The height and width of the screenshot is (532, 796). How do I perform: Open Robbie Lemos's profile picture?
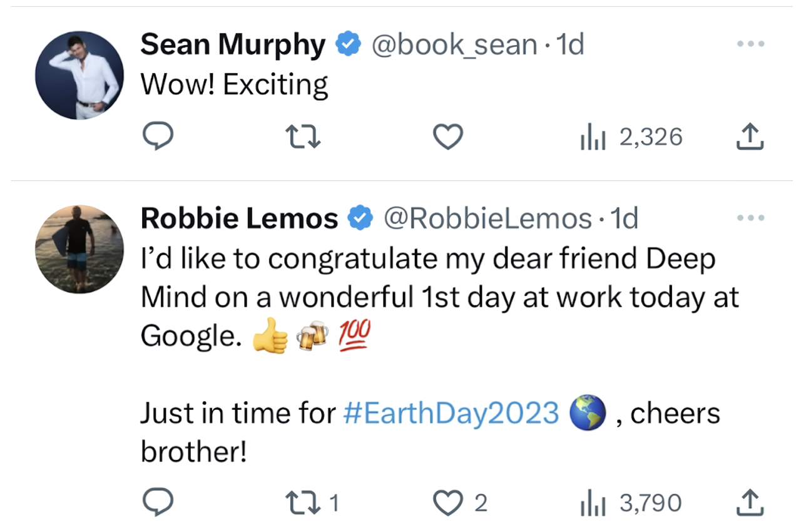79,249
